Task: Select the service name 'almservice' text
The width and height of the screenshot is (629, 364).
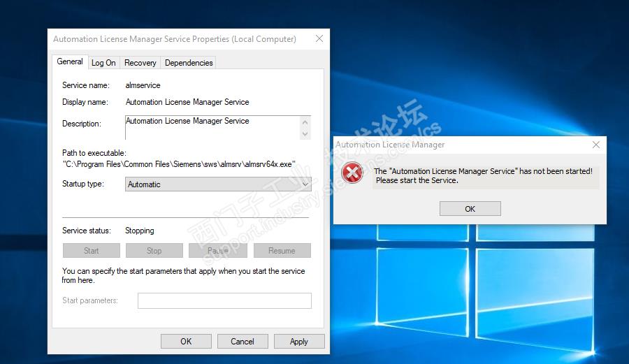Action: (143, 85)
